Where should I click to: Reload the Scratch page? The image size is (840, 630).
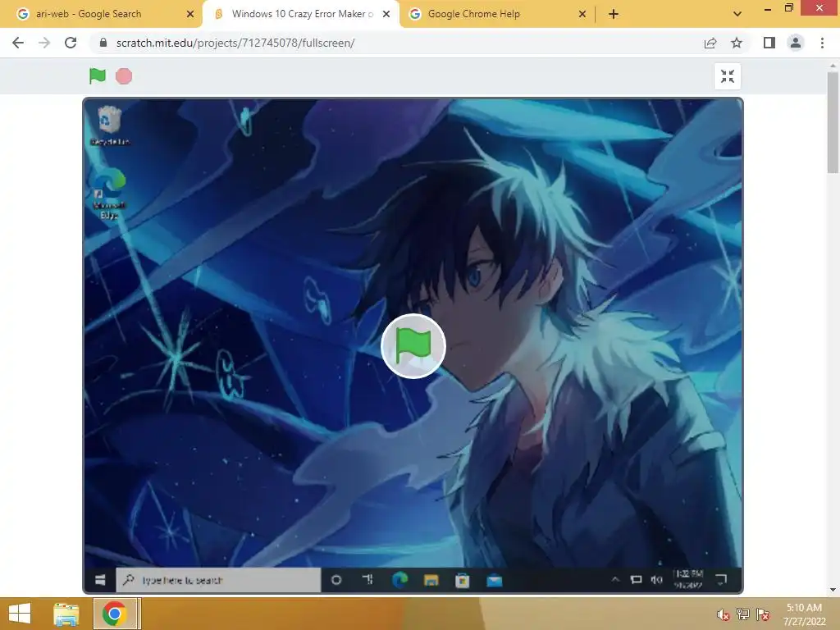point(71,43)
